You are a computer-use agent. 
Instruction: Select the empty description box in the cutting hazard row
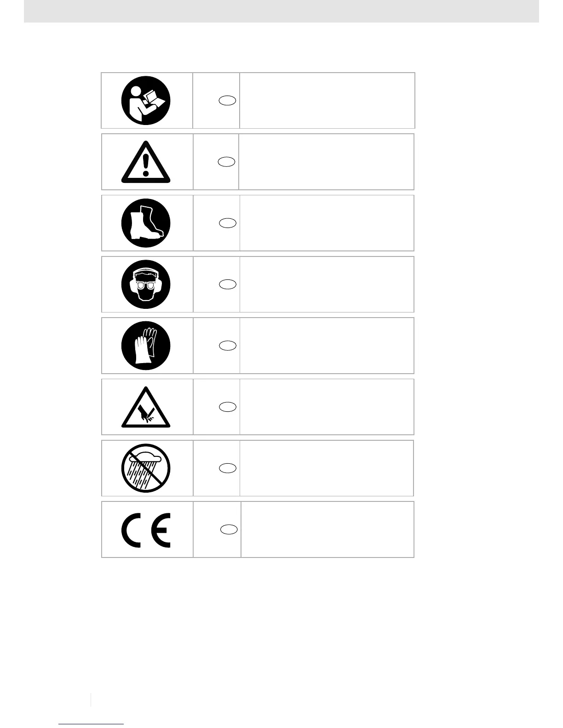(x=327, y=407)
